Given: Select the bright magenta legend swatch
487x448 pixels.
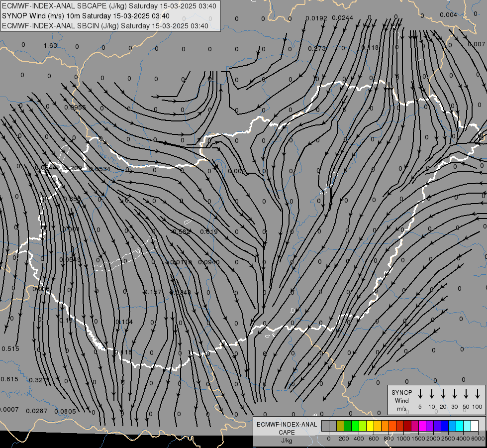Looking at the screenshot, I should point(422,426).
